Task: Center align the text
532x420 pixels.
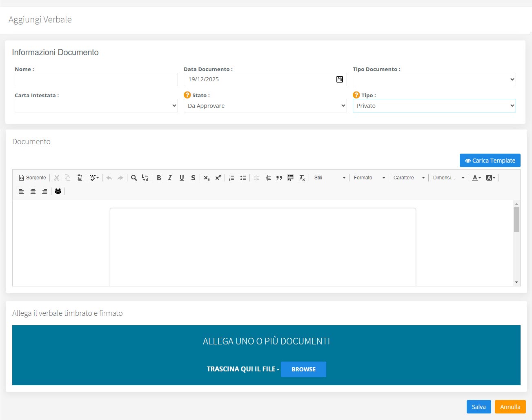Action: pyautogui.click(x=33, y=191)
